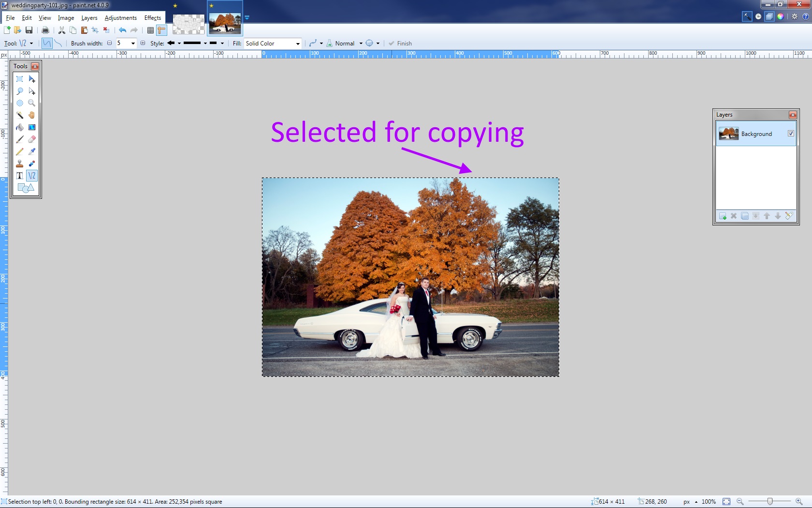Viewport: 812px width, 508px height.
Task: Toggle Colors window from top-right icon
Action: tap(781, 16)
